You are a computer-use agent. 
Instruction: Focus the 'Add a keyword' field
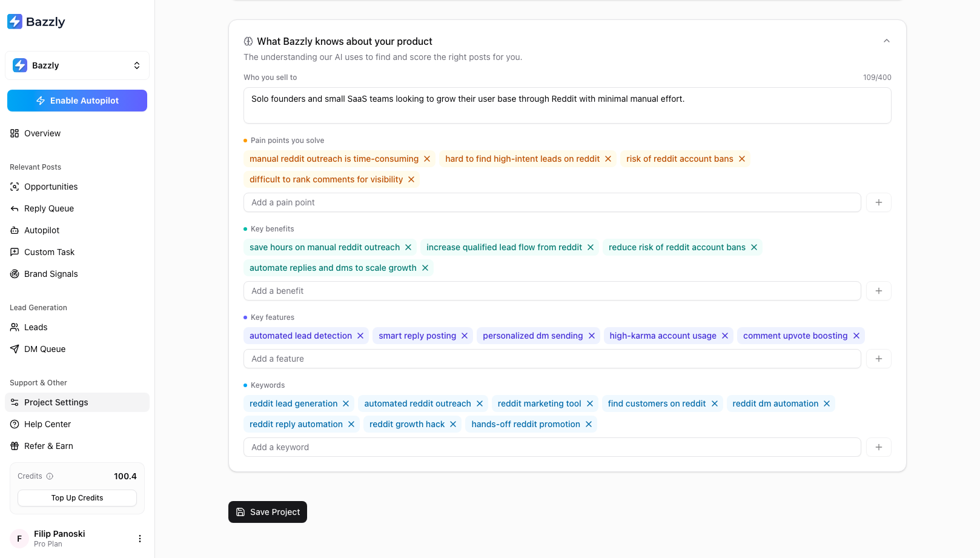click(x=552, y=447)
